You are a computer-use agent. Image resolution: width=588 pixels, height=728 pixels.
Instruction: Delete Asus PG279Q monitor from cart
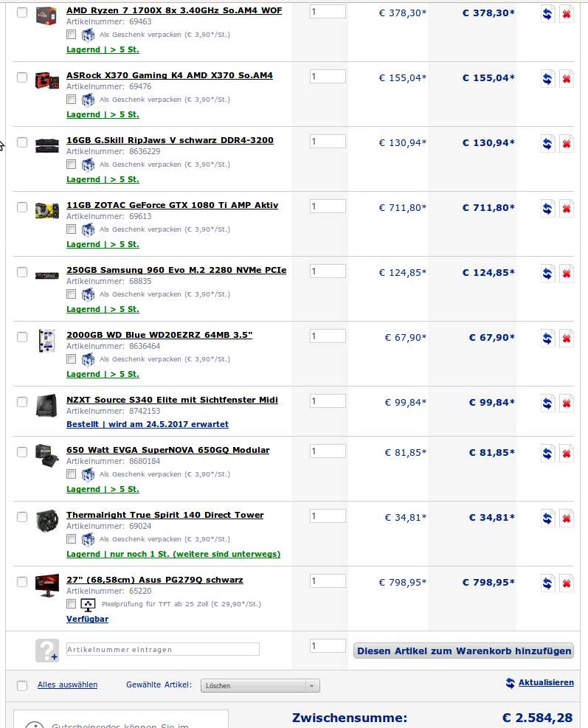tap(566, 584)
